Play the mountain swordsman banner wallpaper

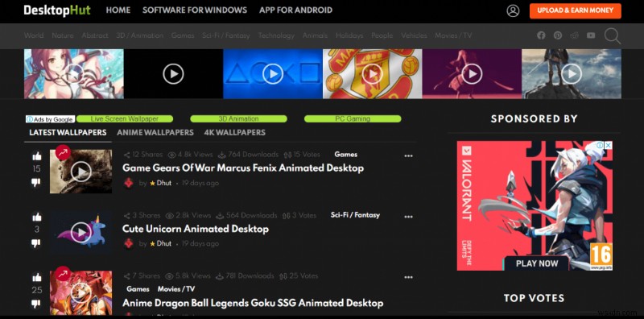coord(572,74)
